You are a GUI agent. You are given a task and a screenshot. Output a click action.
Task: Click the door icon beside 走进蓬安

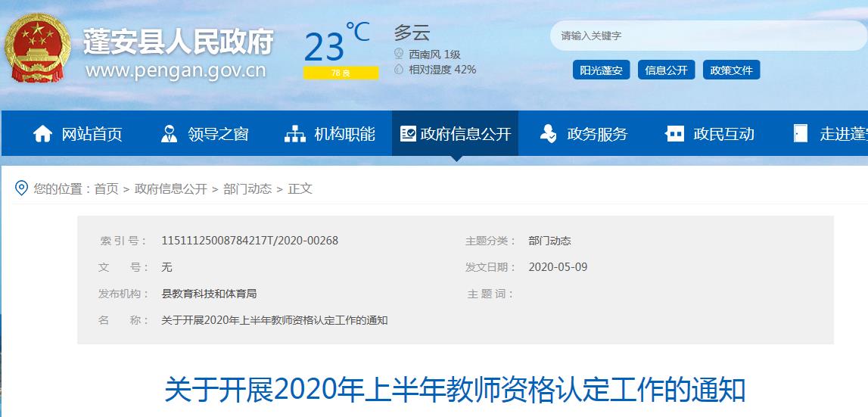[x=801, y=133]
